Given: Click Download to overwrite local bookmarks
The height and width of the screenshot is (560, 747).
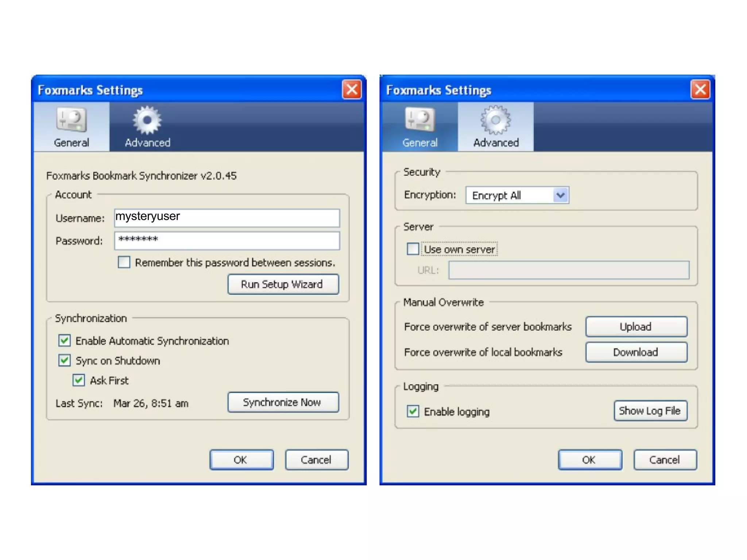Looking at the screenshot, I should (636, 352).
